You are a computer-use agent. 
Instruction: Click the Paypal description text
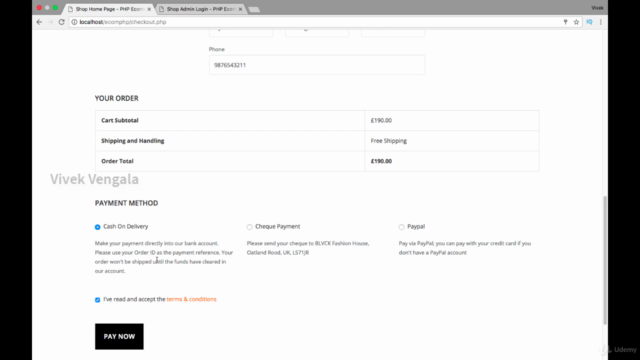465,248
